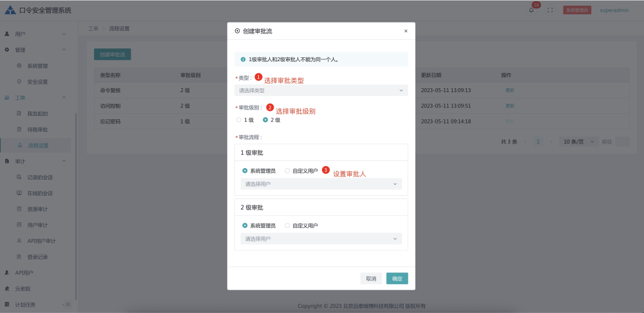Viewport: 644px width, 313px height.
Task: Choose 自定义用户 for 1 级审批
Action: pyautogui.click(x=287, y=171)
